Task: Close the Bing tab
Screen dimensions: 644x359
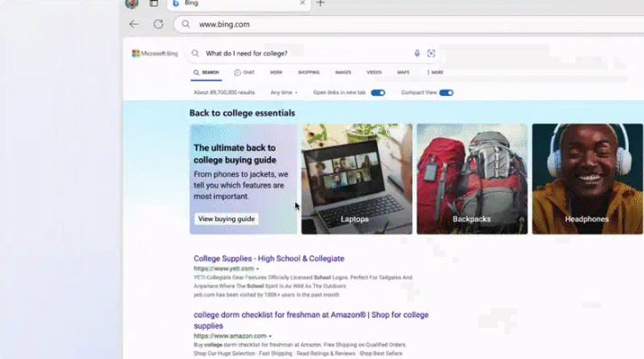Action: click(x=302, y=3)
